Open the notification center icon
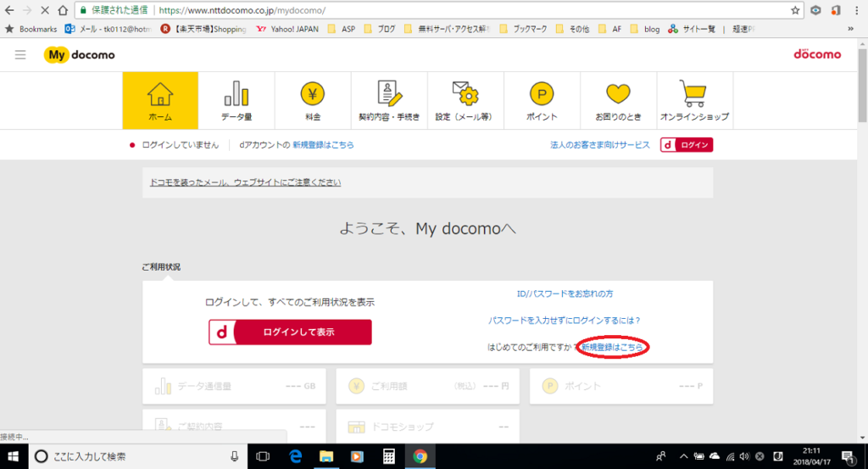Viewport: 868px width, 469px height. coord(848,456)
